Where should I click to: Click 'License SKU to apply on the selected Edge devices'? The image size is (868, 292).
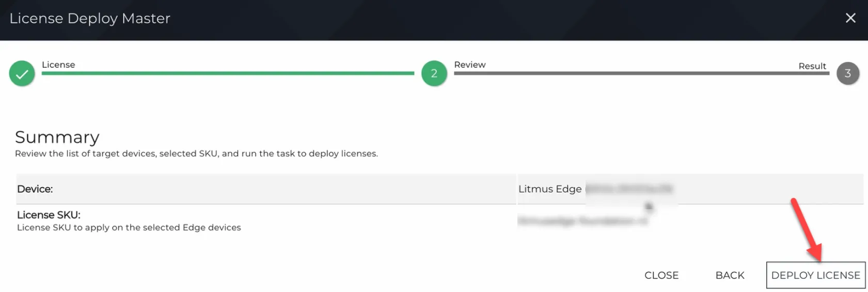(x=129, y=227)
